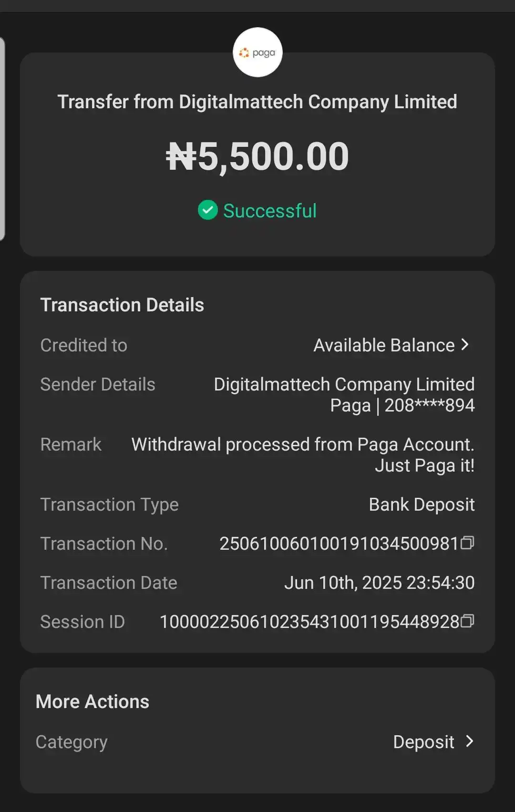Tap the Bank Deposit transaction type
The width and height of the screenshot is (515, 812).
tap(422, 504)
